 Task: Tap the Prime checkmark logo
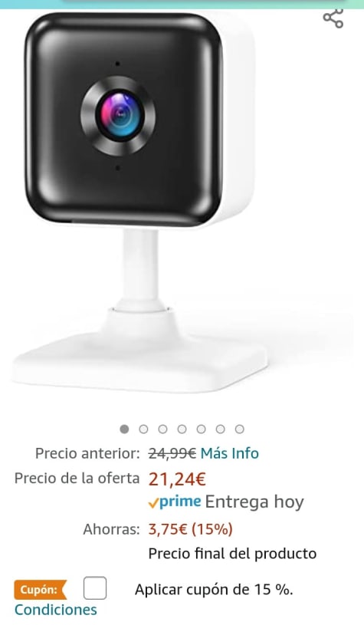[175, 502]
